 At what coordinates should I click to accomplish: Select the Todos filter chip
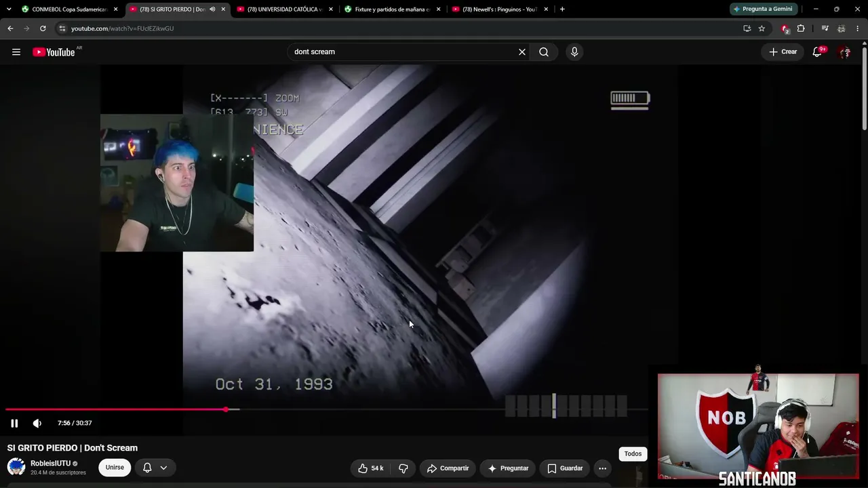(x=633, y=454)
